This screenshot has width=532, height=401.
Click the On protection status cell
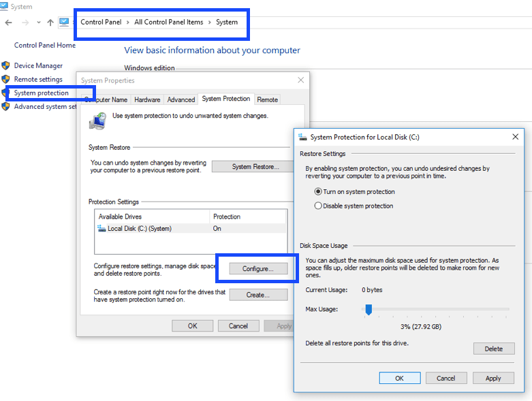coord(217,229)
